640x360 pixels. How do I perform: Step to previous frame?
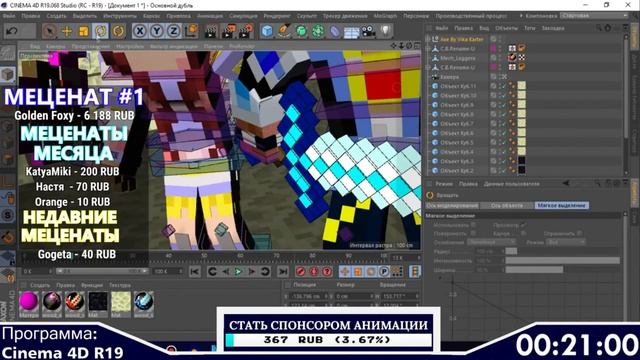point(225,271)
